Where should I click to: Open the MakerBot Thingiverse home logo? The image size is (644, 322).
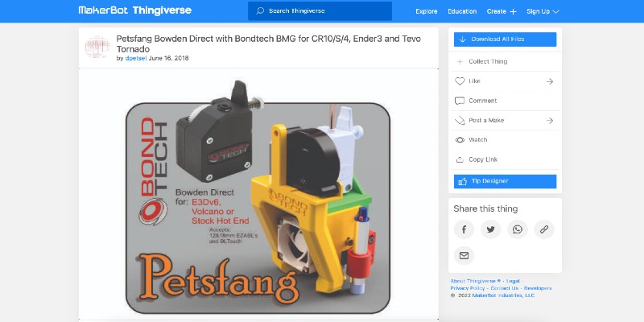(134, 10)
